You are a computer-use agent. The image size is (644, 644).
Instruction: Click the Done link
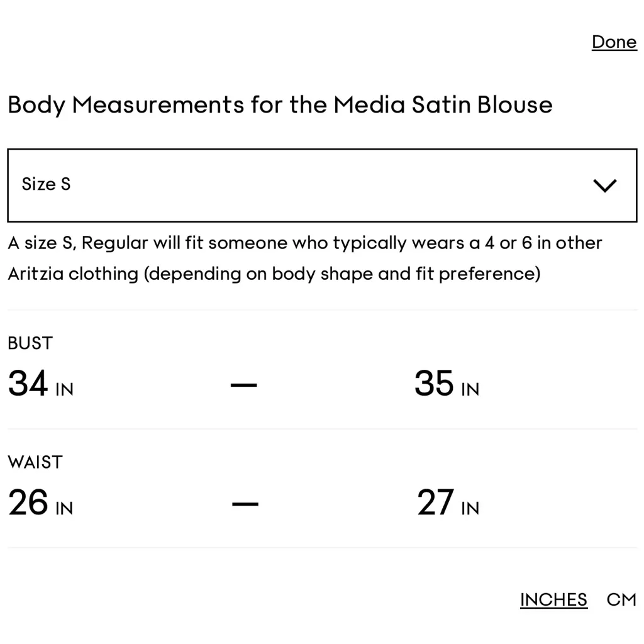[614, 42]
